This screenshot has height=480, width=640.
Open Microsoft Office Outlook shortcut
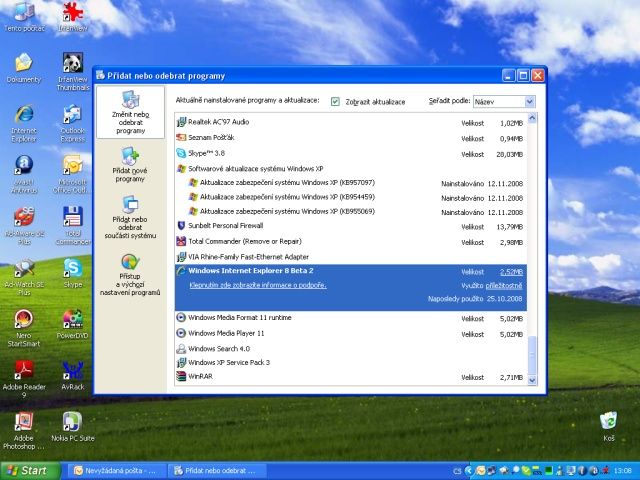[73, 174]
